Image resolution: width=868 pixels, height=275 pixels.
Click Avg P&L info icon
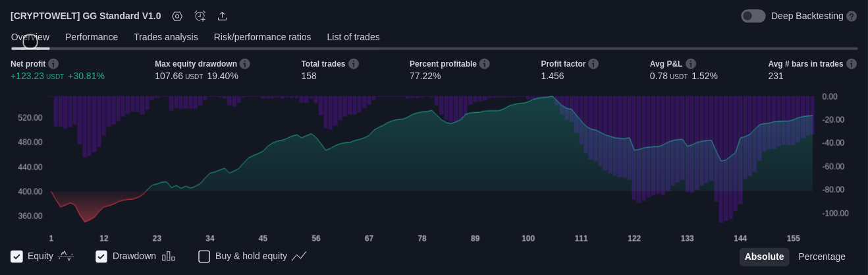[x=691, y=64]
